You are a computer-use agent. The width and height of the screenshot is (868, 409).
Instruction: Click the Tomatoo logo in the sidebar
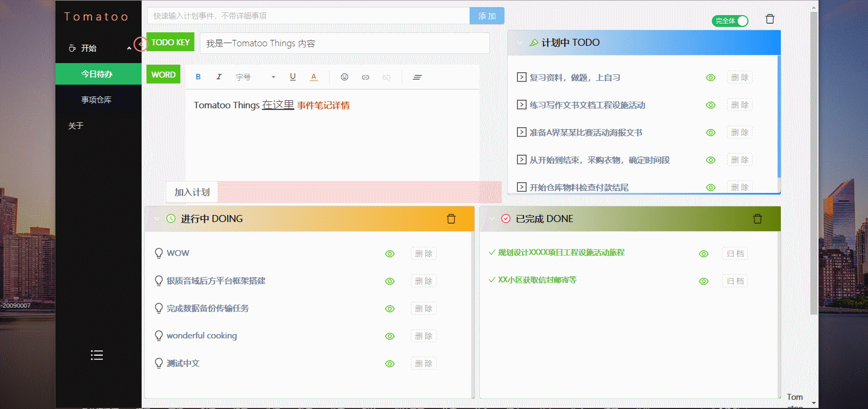point(96,17)
